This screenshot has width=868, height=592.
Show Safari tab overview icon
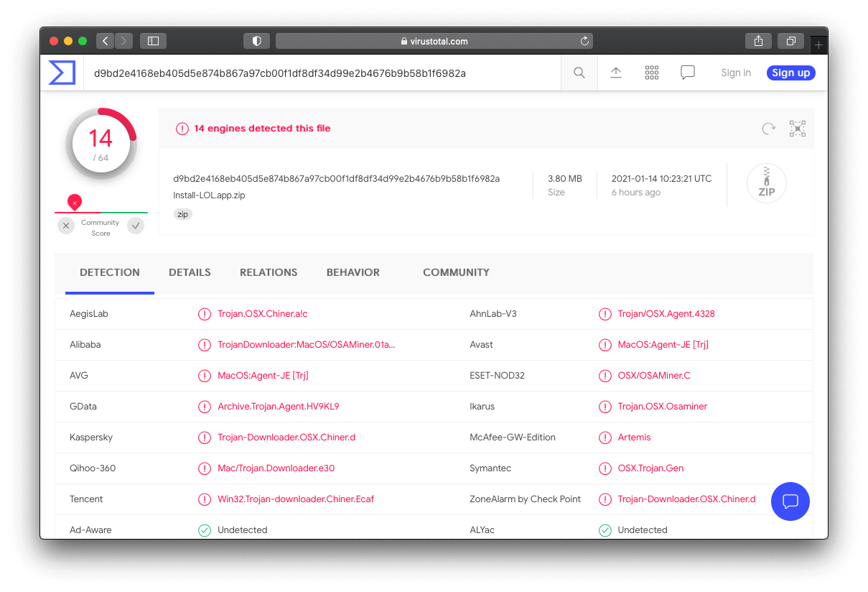pos(791,41)
